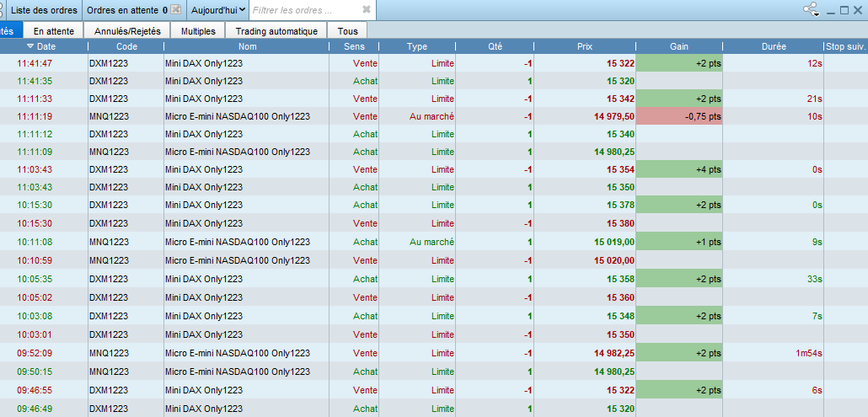Image resolution: width=868 pixels, height=417 pixels.
Task: Click price 15 019,00
Action: tap(614, 242)
